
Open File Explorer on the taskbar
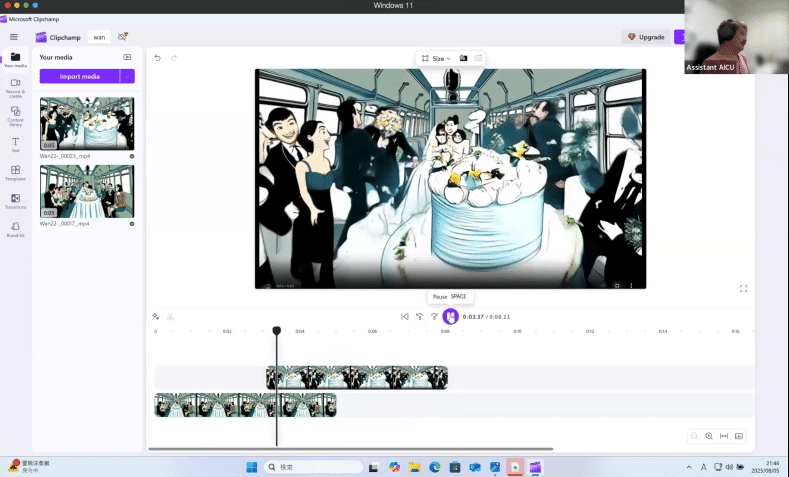coord(415,467)
